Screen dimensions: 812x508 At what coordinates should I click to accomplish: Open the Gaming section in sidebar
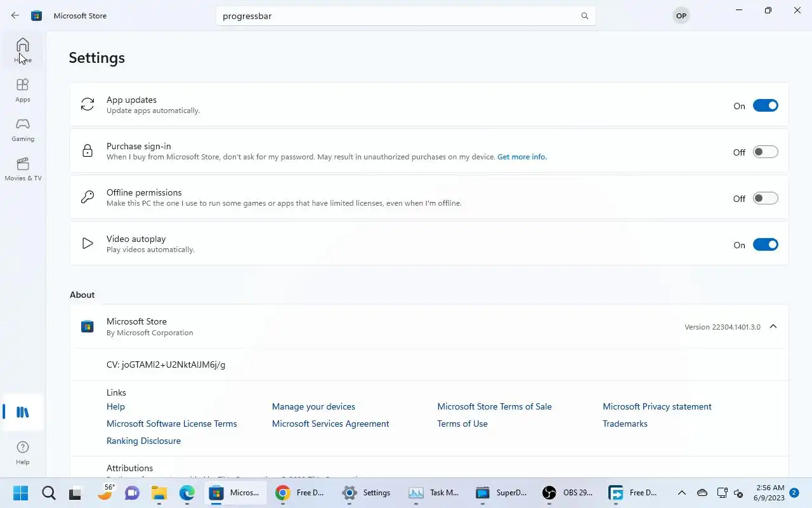(23, 130)
